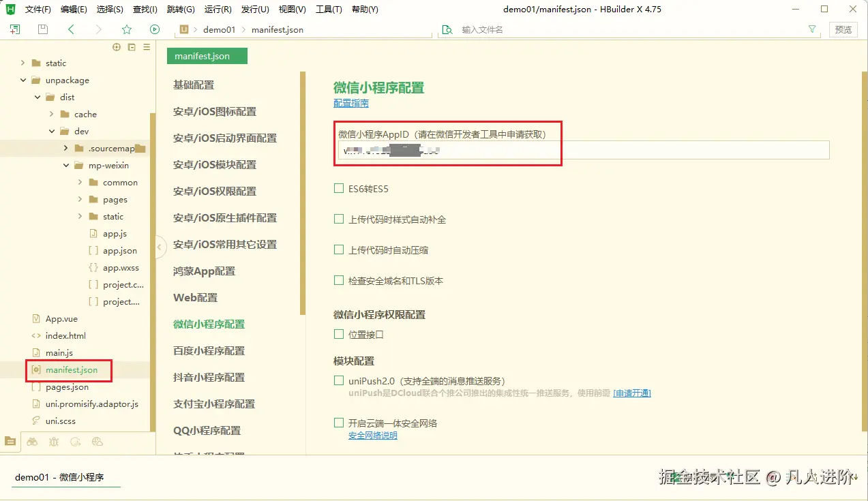Collapse the dev folder
The image size is (868, 501).
(52, 132)
